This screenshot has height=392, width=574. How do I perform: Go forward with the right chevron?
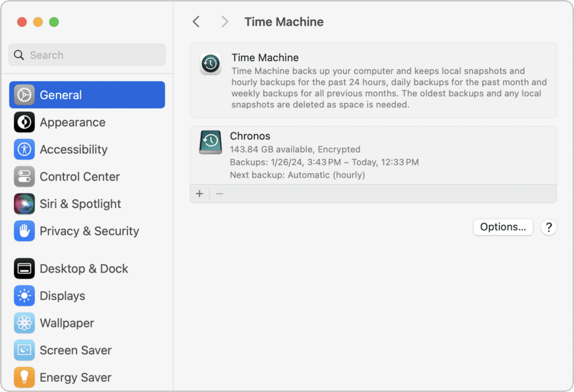click(225, 22)
